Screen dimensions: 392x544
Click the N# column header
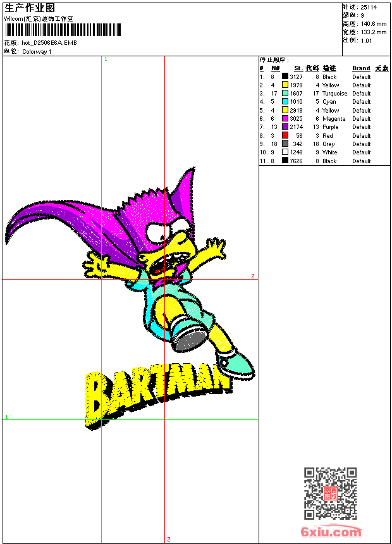click(276, 68)
